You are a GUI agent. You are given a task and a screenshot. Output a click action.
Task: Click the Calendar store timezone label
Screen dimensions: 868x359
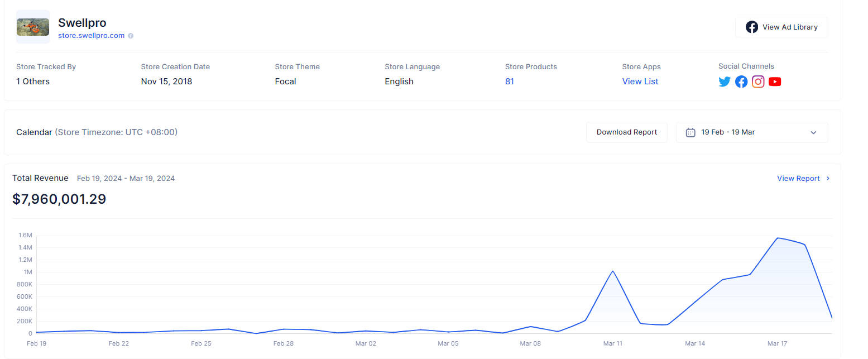(97, 132)
